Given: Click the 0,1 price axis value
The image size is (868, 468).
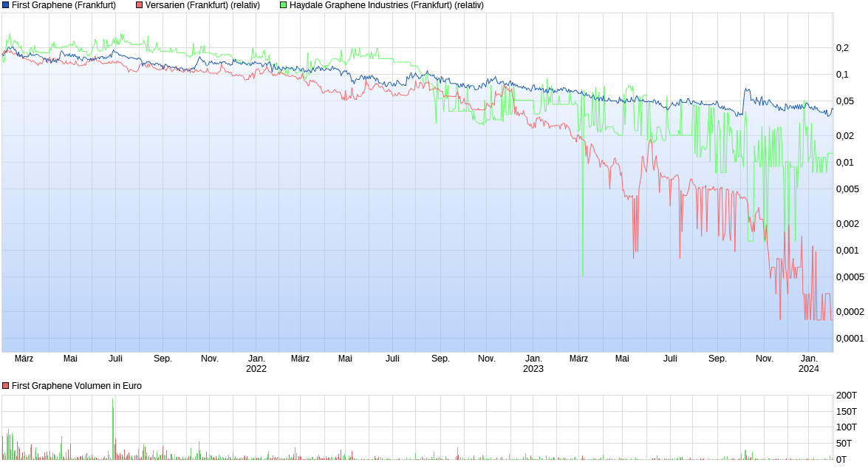Looking at the screenshot, I should tap(842, 75).
